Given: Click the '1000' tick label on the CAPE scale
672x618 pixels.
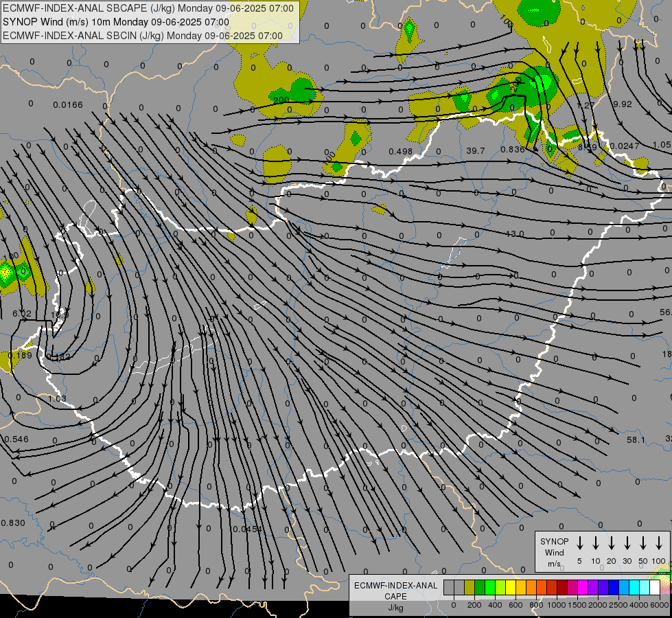Looking at the screenshot, I should (x=557, y=605).
